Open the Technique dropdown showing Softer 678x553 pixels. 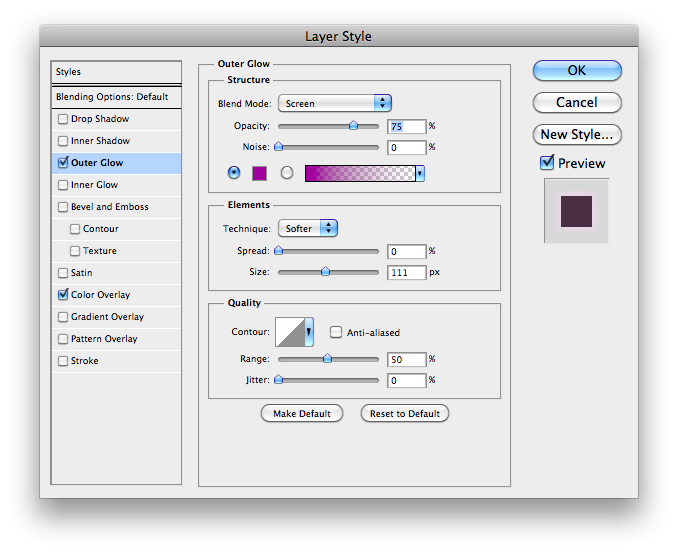click(308, 228)
